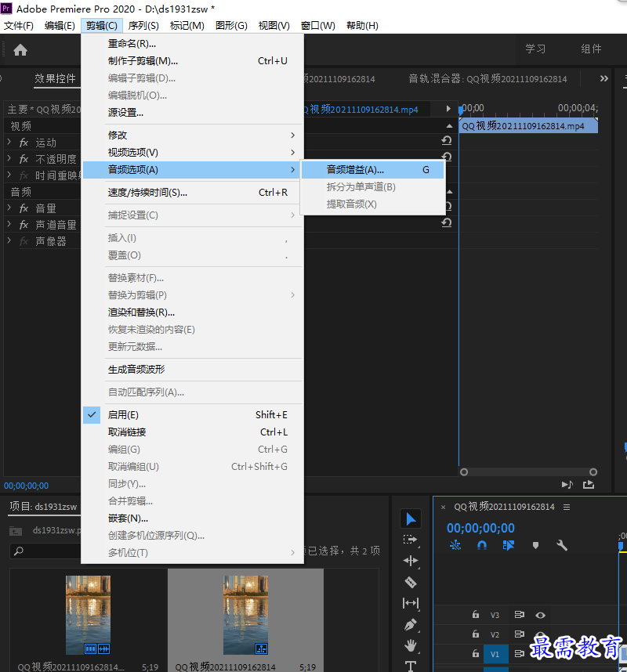627x672 pixels.
Task: Open the sequence panel hamburger menu
Action: click(567, 507)
